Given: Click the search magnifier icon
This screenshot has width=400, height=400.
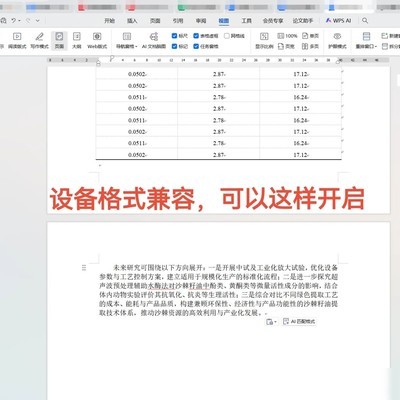Looking at the screenshot, I should click(365, 21).
